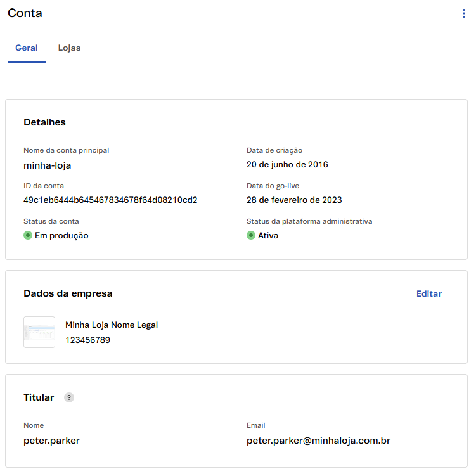Click the go-live date 28 de fevereiro de 2023
The image size is (476, 476).
pyautogui.click(x=294, y=200)
